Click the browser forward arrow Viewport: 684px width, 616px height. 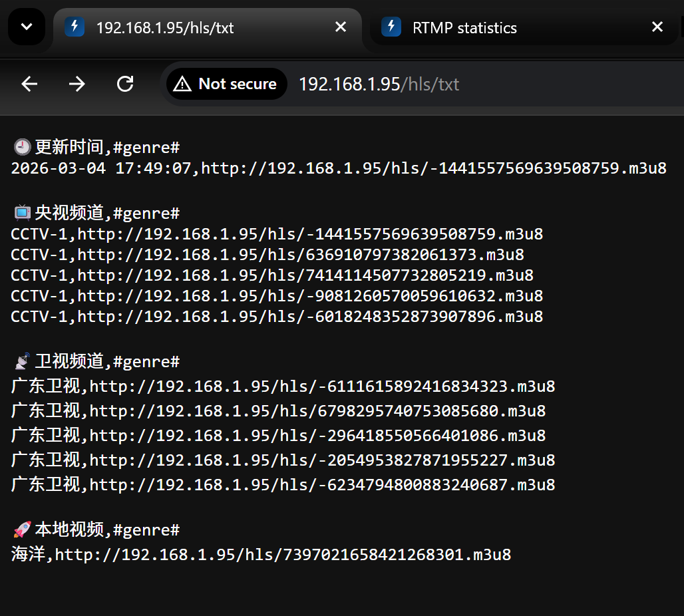click(77, 84)
